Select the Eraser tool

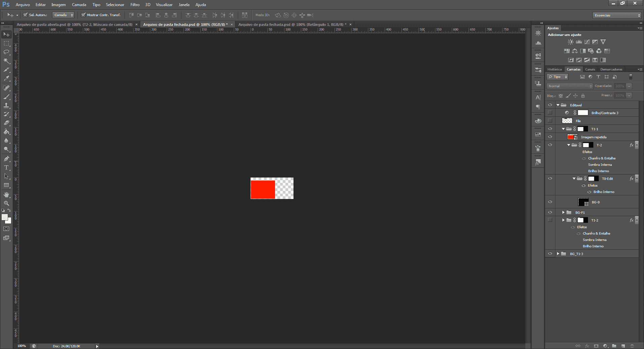click(x=6, y=123)
